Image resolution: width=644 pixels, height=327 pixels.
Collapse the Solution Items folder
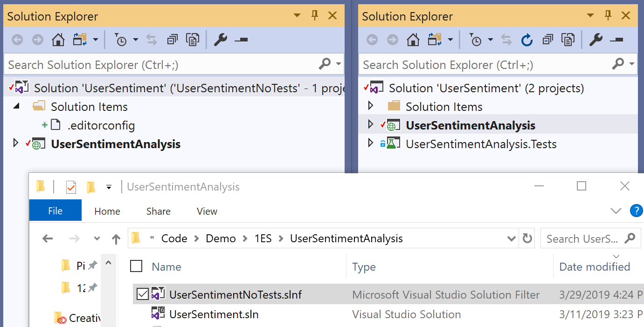click(16, 106)
